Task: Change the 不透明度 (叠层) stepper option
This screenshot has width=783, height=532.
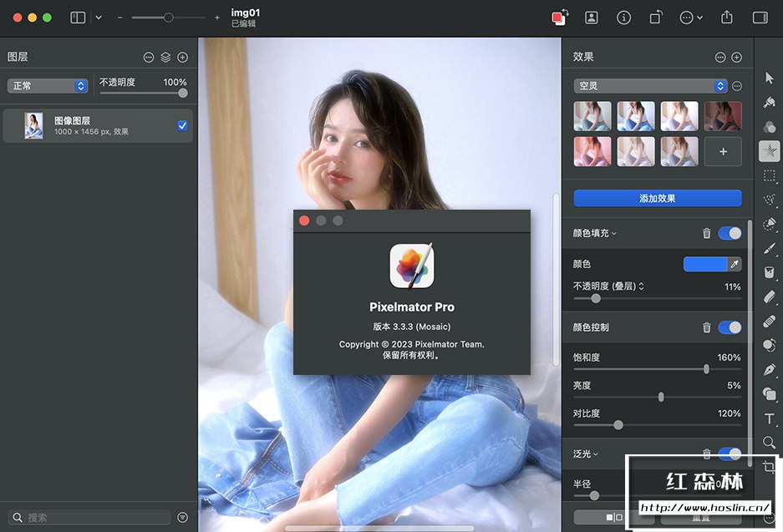Action: pyautogui.click(x=641, y=286)
